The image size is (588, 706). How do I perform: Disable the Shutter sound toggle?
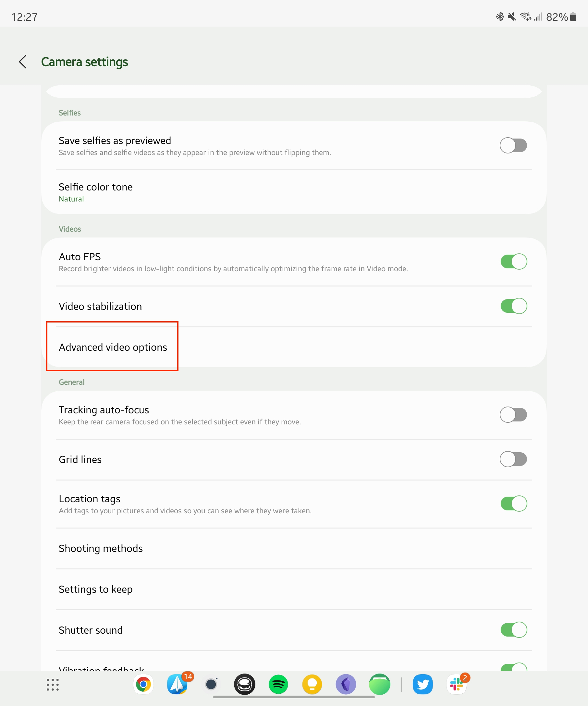coord(513,630)
